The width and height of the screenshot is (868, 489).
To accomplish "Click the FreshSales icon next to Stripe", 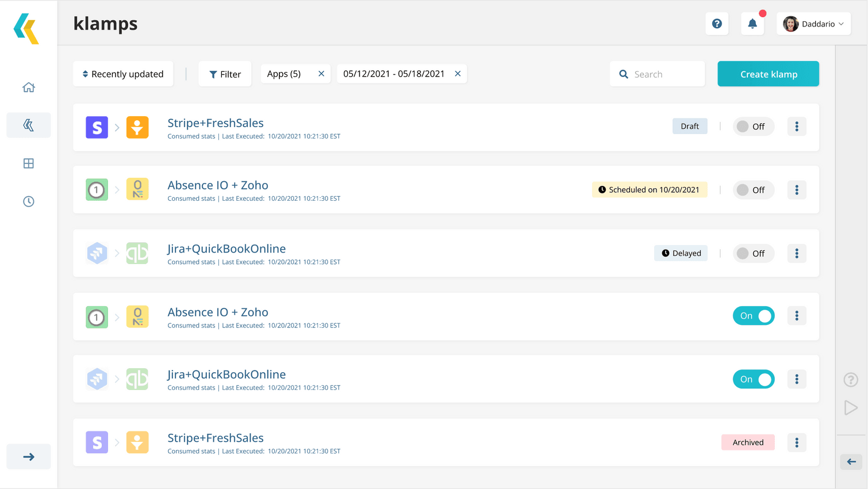I will (137, 127).
